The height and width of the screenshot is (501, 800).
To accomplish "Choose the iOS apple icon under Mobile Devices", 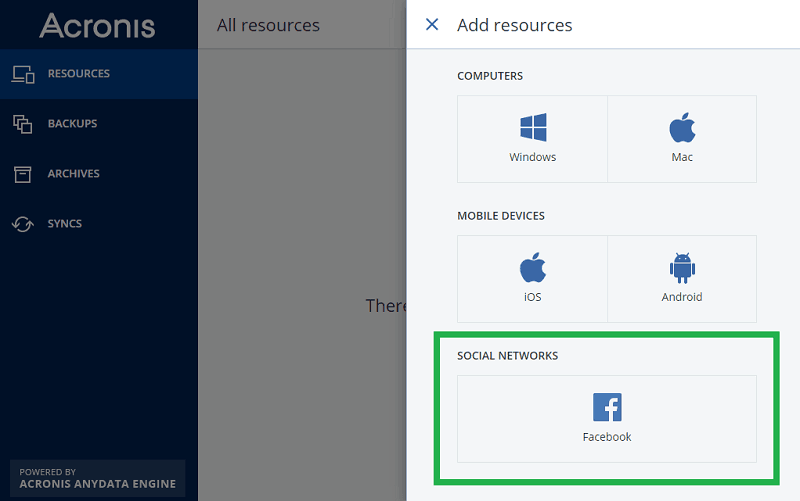I will [x=532, y=268].
